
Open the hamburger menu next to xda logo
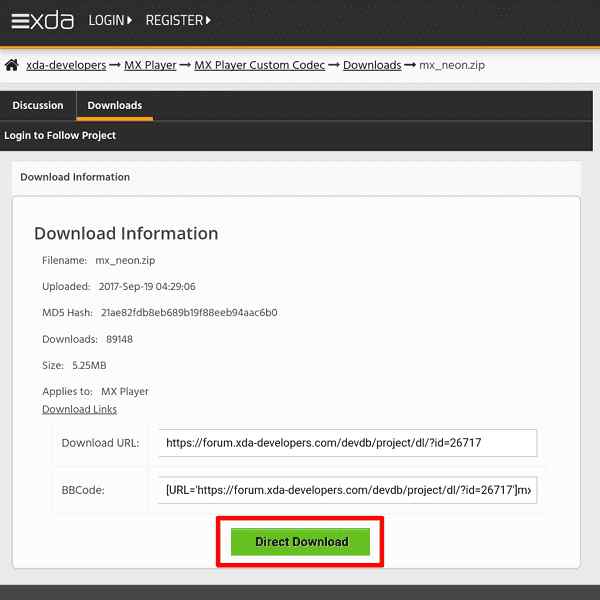(20, 21)
